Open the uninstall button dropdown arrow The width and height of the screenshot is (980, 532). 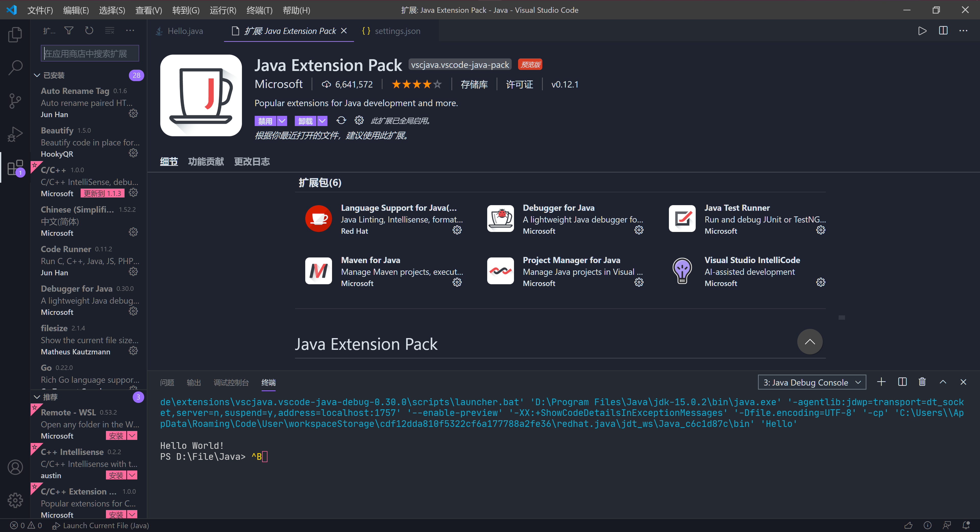(x=322, y=121)
